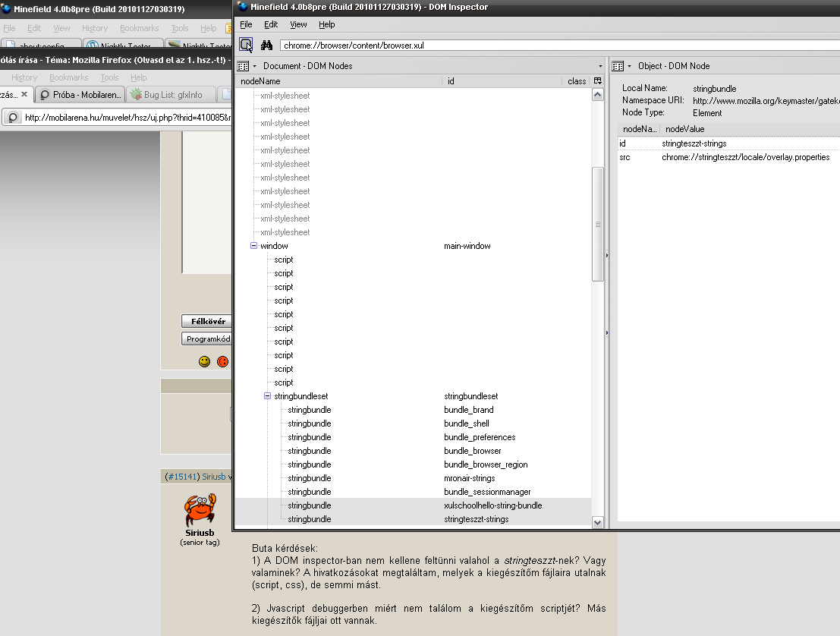Open Document panel viewer list icon
The image size is (840, 636).
click(243, 66)
